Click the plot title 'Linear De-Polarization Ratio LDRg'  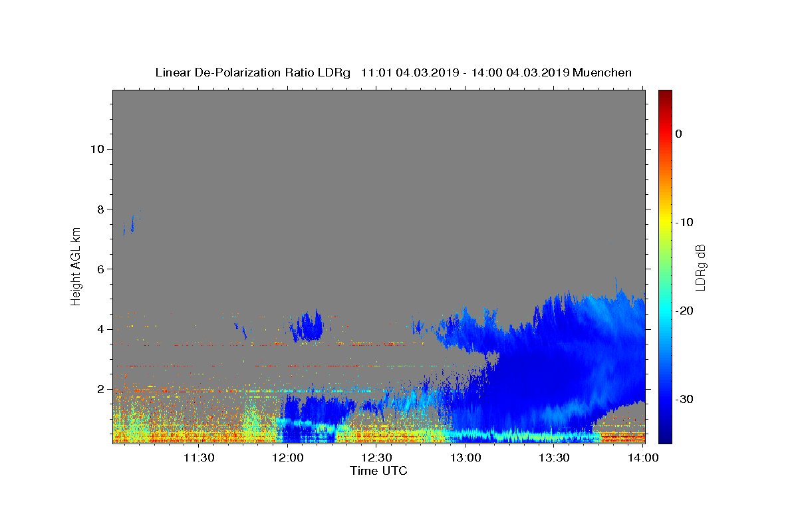253,72
